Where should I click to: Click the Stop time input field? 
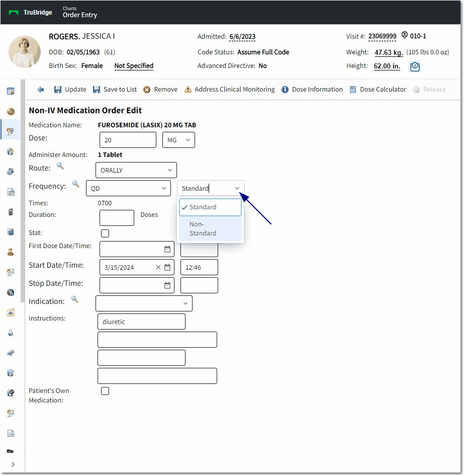coord(199,285)
